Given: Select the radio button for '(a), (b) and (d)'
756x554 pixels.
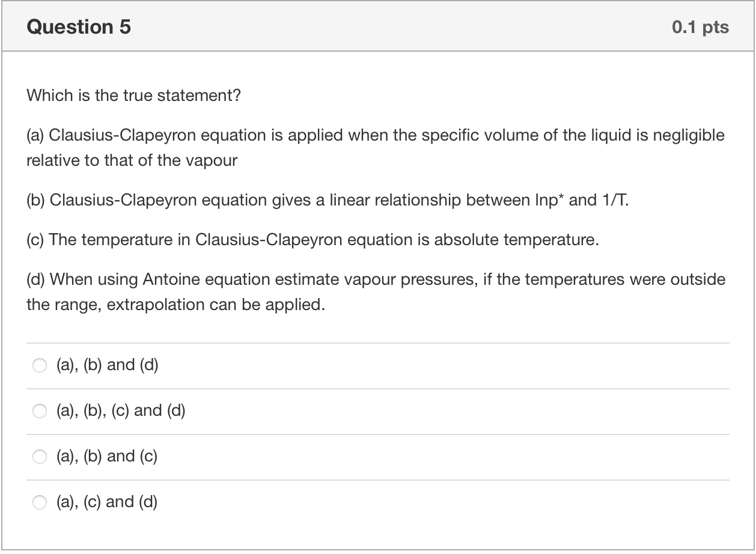Looking at the screenshot, I should tap(40, 365).
